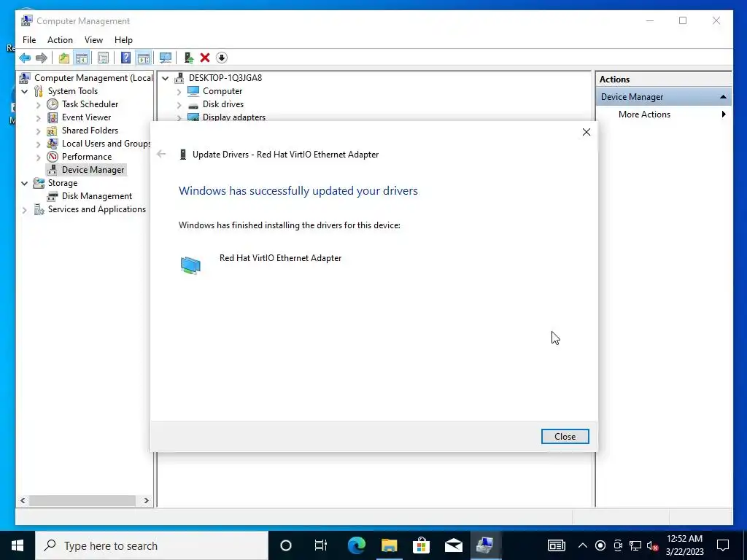Expand Local Users and Groups node arrow
Screen dimensions: 747x560
click(39, 144)
